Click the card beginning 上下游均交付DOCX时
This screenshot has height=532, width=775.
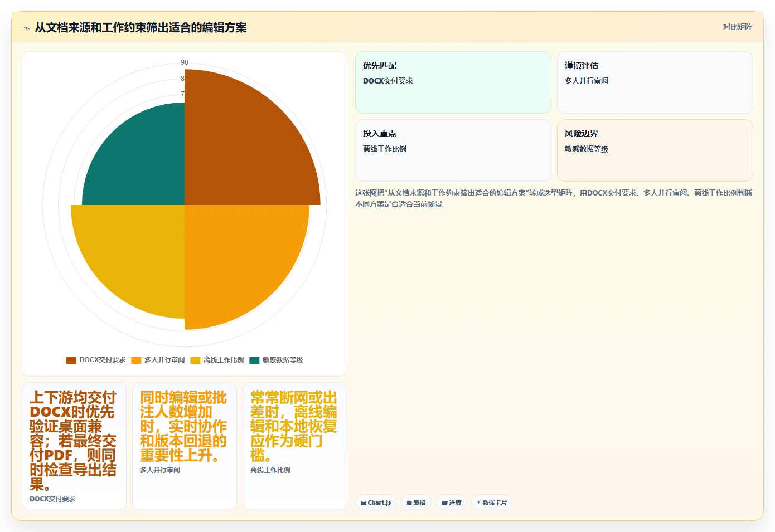[x=74, y=446]
